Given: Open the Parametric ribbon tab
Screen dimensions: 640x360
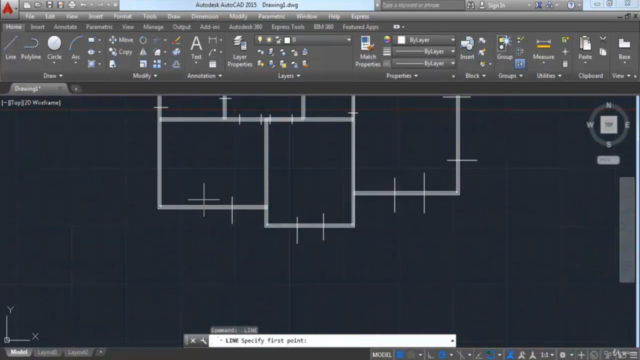Looking at the screenshot, I should click(x=99, y=27).
